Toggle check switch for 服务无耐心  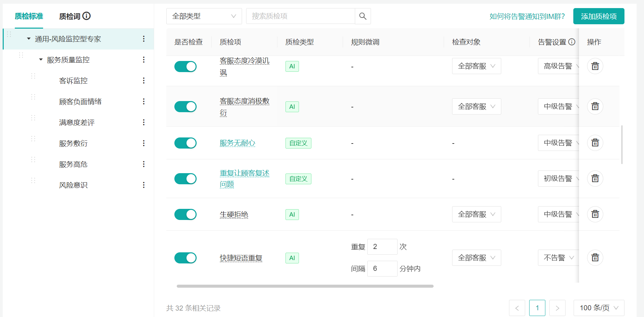[185, 143]
